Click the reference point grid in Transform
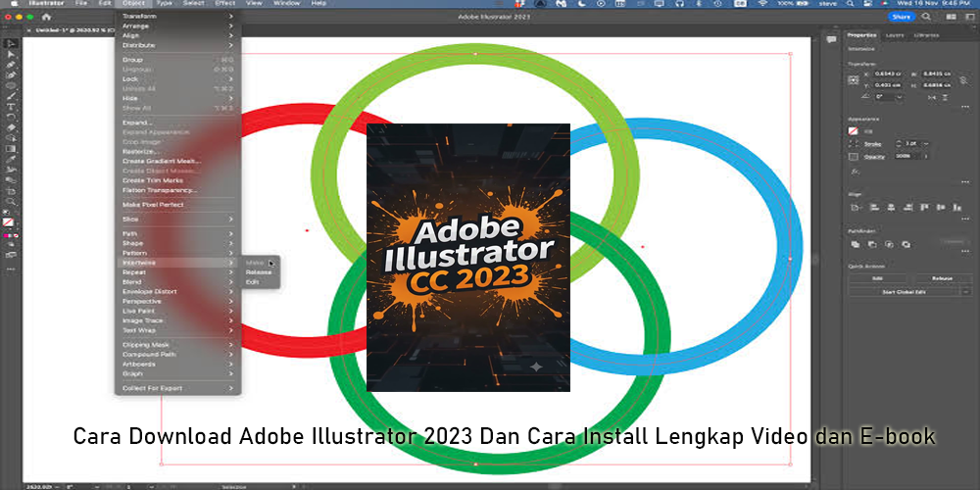The image size is (980, 490). (853, 80)
